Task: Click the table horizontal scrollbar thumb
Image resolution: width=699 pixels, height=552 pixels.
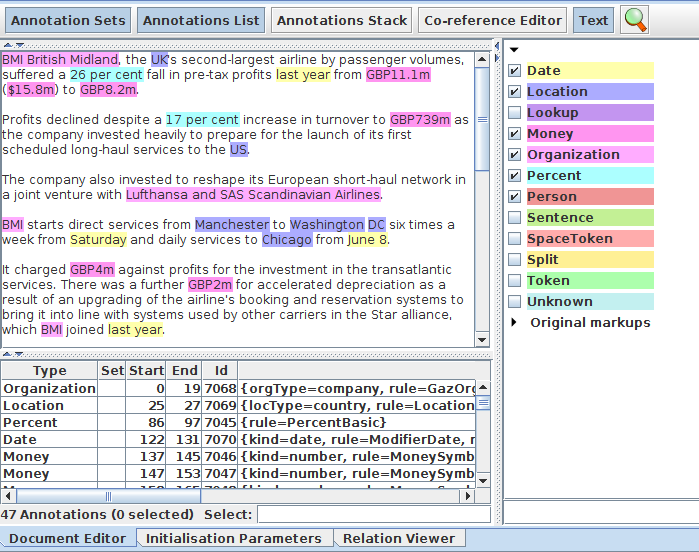Action: (108, 496)
